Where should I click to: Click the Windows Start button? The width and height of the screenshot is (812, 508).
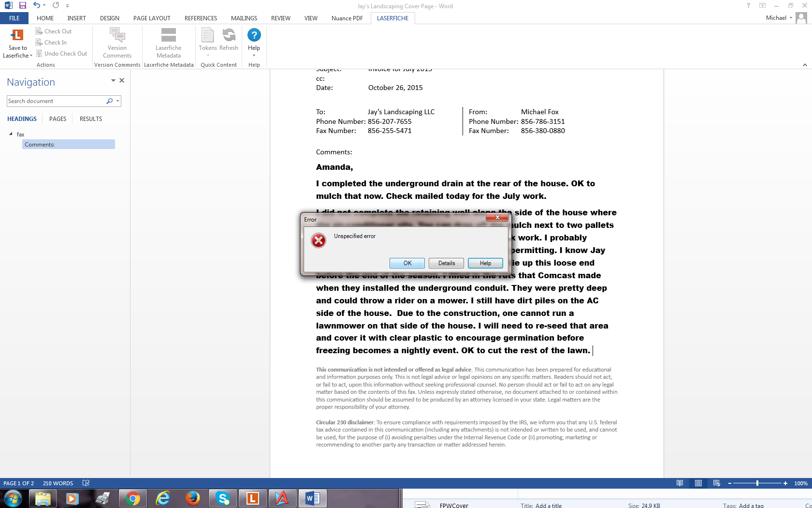tap(13, 498)
